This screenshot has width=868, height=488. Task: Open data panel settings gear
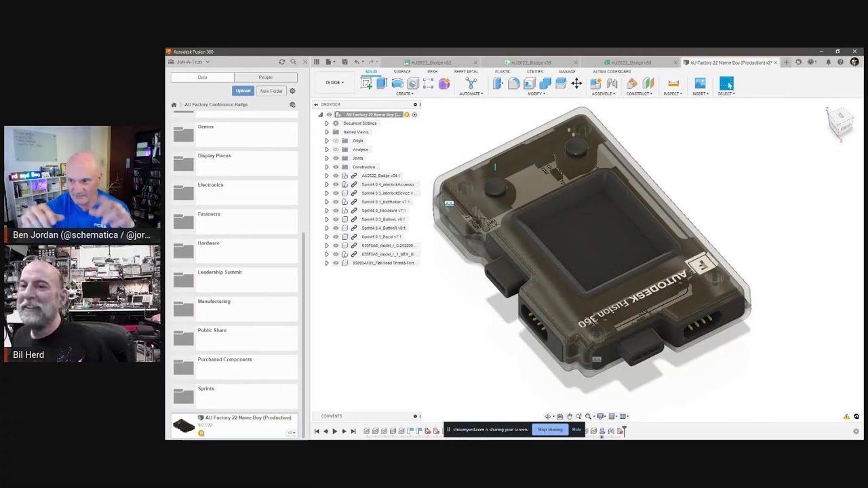(x=292, y=91)
